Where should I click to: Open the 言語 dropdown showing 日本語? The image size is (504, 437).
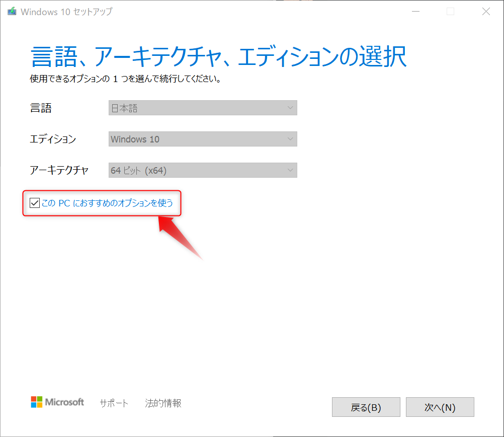(x=203, y=108)
